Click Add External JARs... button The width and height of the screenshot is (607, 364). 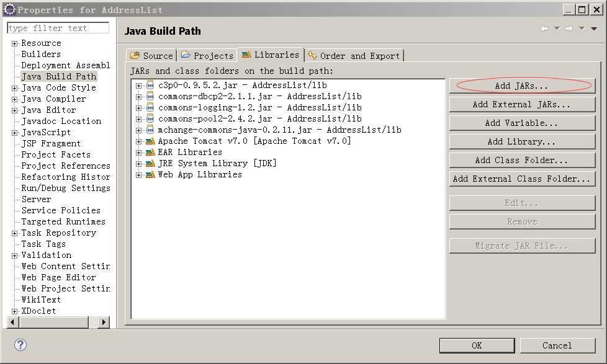click(x=522, y=104)
